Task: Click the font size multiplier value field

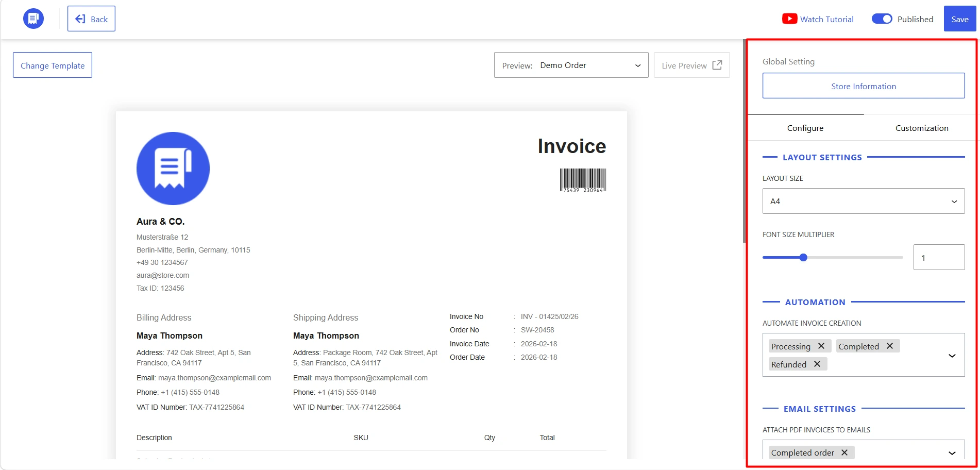Action: [939, 257]
